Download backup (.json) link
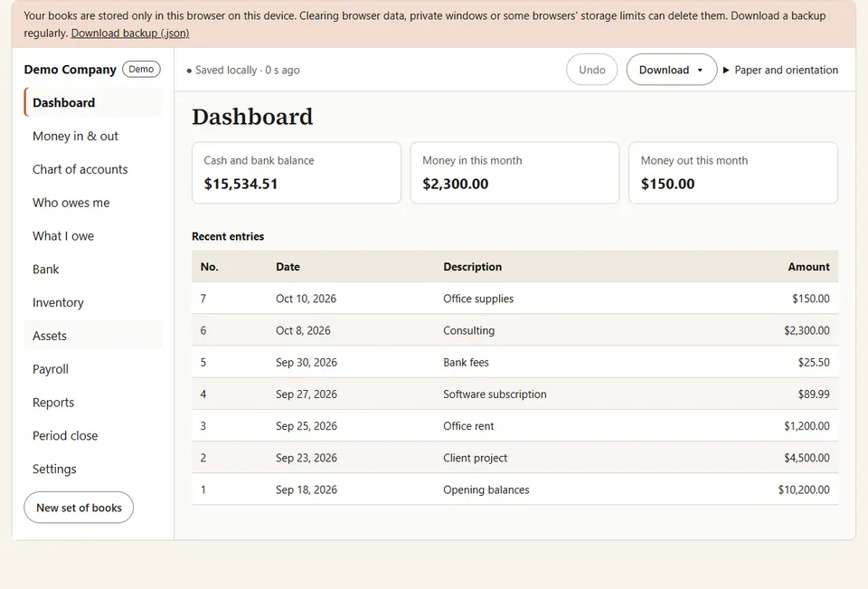Screen dimensions: 868x589 (130, 33)
